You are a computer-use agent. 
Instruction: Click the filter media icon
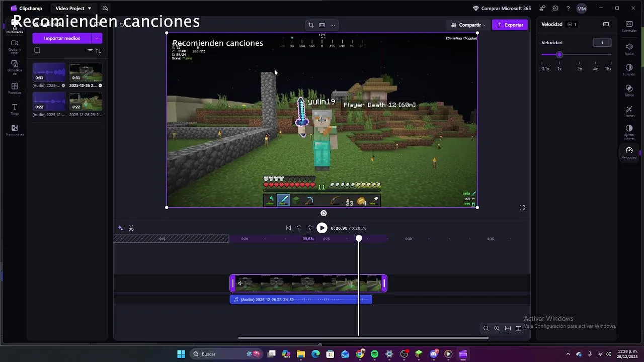coord(90,51)
